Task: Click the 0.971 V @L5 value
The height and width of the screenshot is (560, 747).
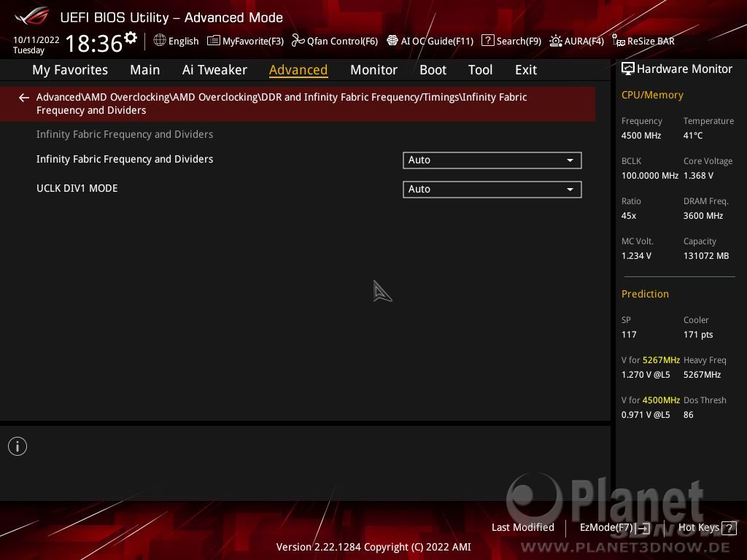Action: pyautogui.click(x=646, y=415)
